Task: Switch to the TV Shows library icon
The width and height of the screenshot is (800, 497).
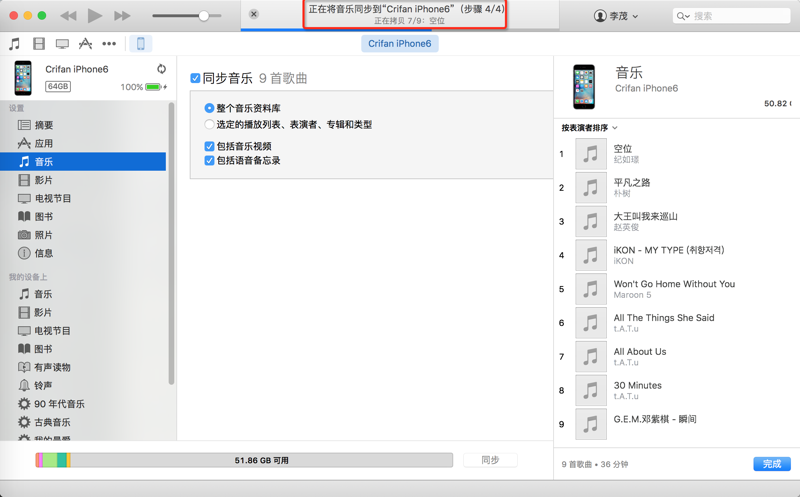Action: tap(62, 44)
